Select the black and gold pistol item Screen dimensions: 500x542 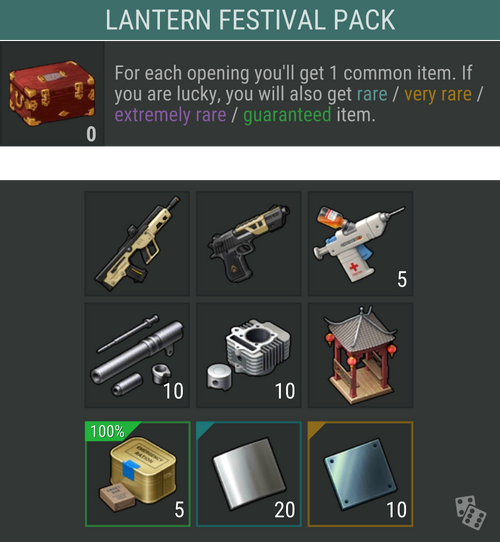pos(249,244)
